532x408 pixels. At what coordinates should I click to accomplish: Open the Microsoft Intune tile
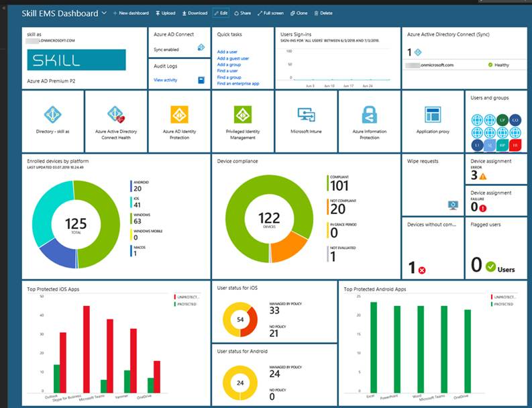[306, 115]
